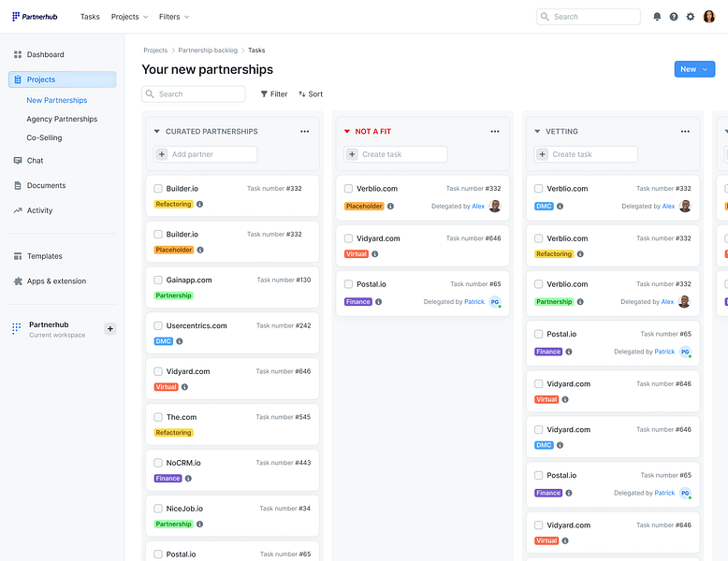Open Vetting column options menu

[x=685, y=131]
